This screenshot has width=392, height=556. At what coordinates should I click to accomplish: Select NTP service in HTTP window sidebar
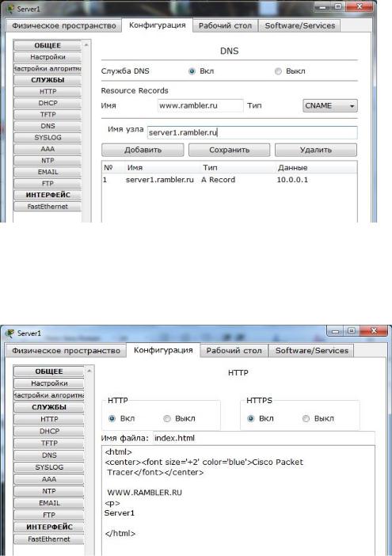49,491
